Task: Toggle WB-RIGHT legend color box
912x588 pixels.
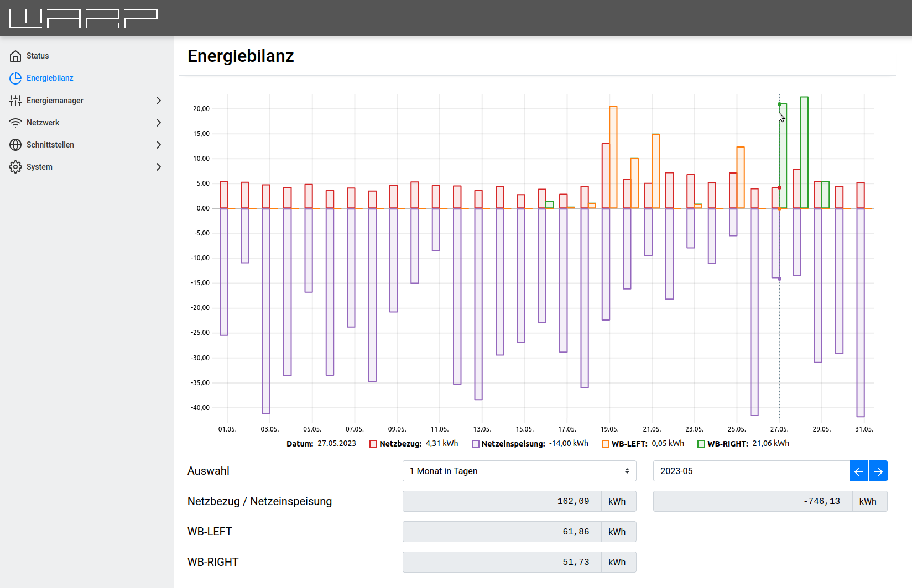Action: [701, 444]
